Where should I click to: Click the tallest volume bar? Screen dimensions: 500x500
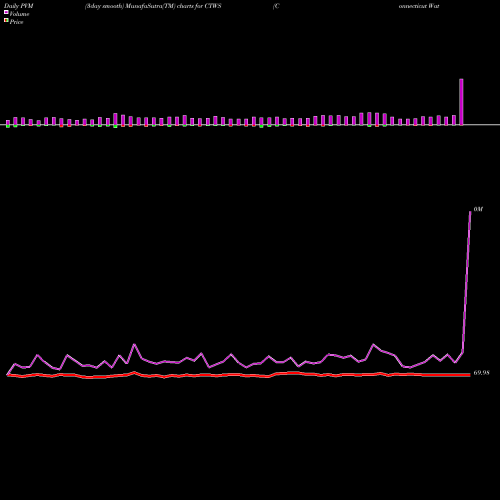click(461, 102)
